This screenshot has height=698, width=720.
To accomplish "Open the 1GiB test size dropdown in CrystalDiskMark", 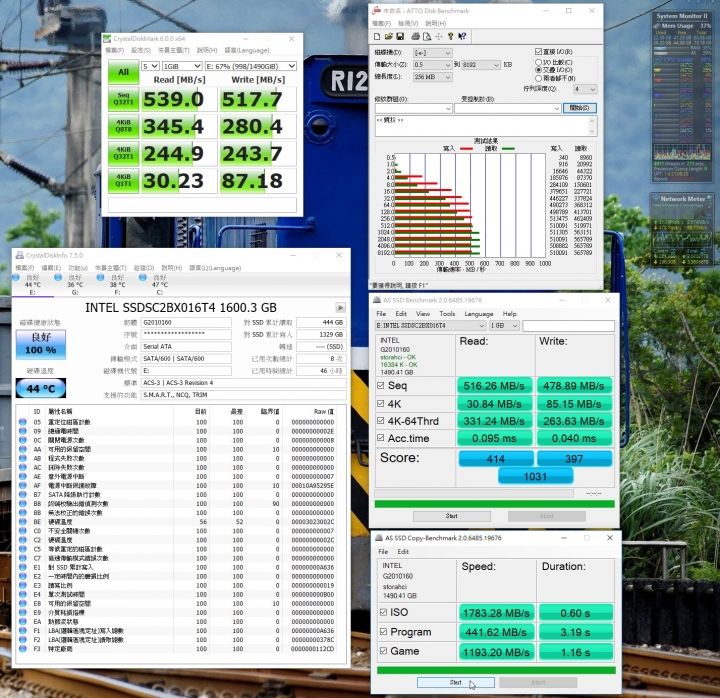I will [x=182, y=66].
